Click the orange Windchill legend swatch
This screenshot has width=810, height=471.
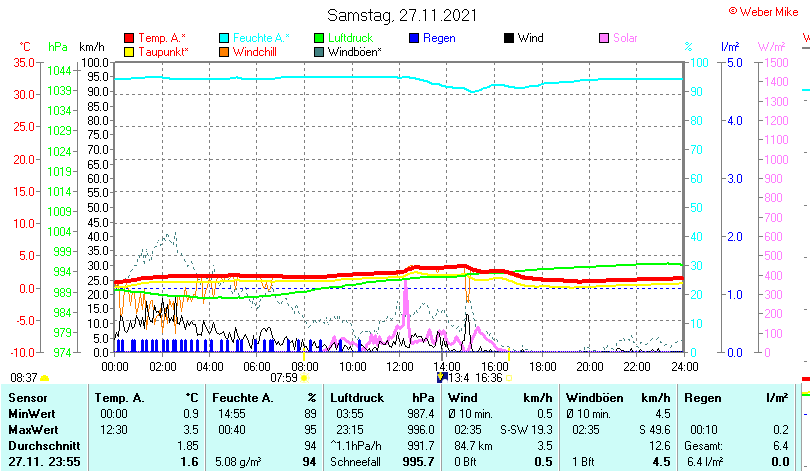coord(224,51)
